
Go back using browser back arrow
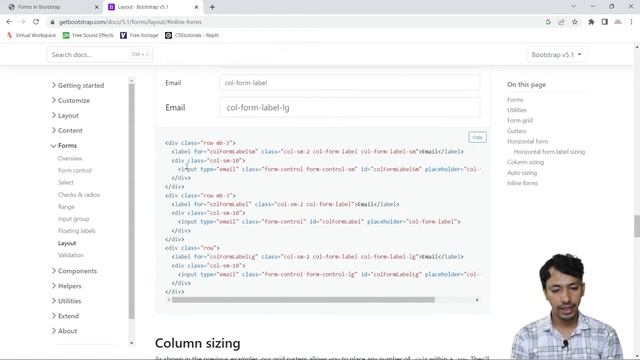pyautogui.click(x=9, y=22)
